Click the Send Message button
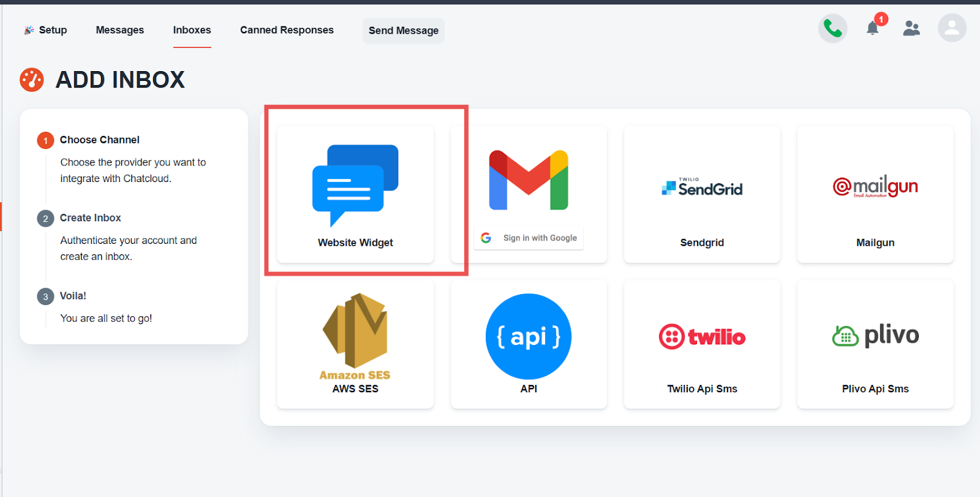Viewport: 980px width, 497px height. [x=404, y=31]
